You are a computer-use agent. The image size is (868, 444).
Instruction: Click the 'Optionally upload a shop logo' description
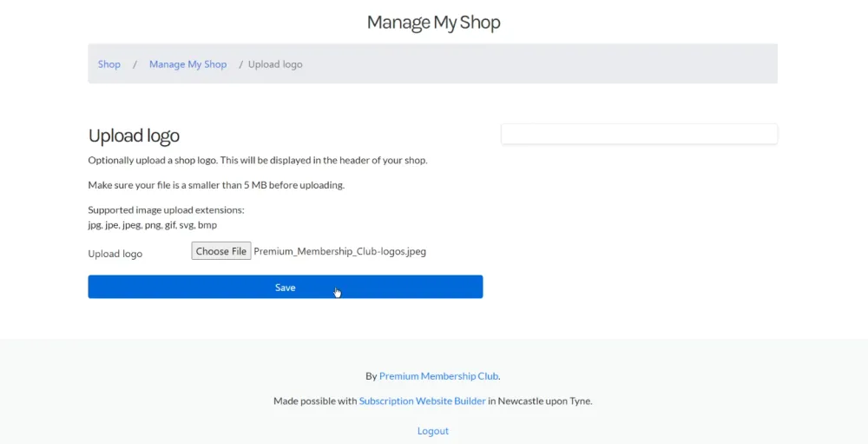[x=258, y=160]
